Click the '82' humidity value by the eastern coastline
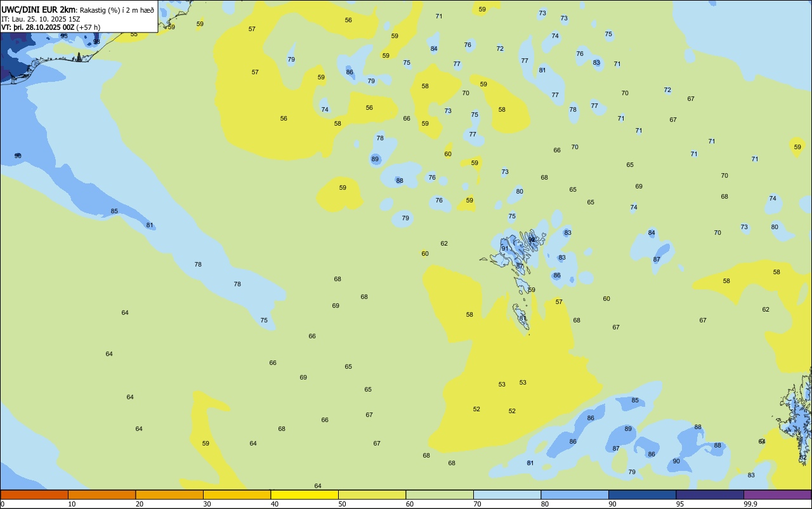 pos(803,458)
